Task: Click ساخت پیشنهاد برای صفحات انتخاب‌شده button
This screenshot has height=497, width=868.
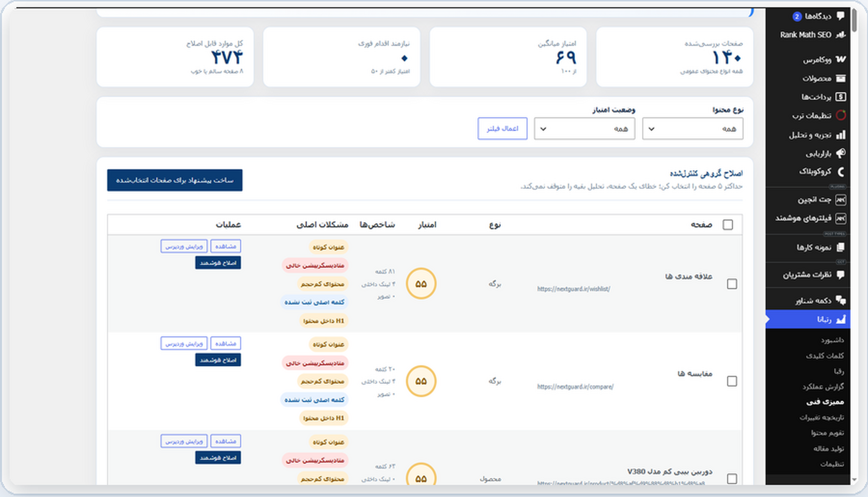Action: [175, 180]
